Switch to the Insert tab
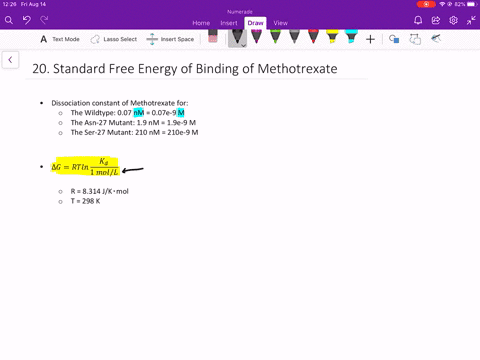The image size is (480, 360). 229,23
